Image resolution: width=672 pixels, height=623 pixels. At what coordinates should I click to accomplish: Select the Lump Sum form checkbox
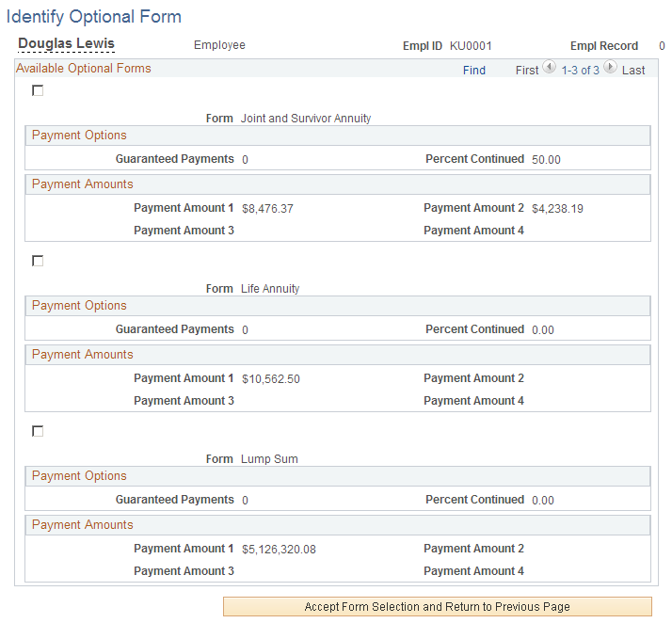tap(38, 431)
